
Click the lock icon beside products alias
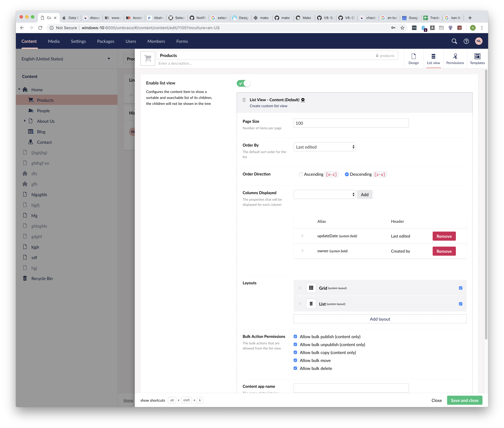(377, 56)
